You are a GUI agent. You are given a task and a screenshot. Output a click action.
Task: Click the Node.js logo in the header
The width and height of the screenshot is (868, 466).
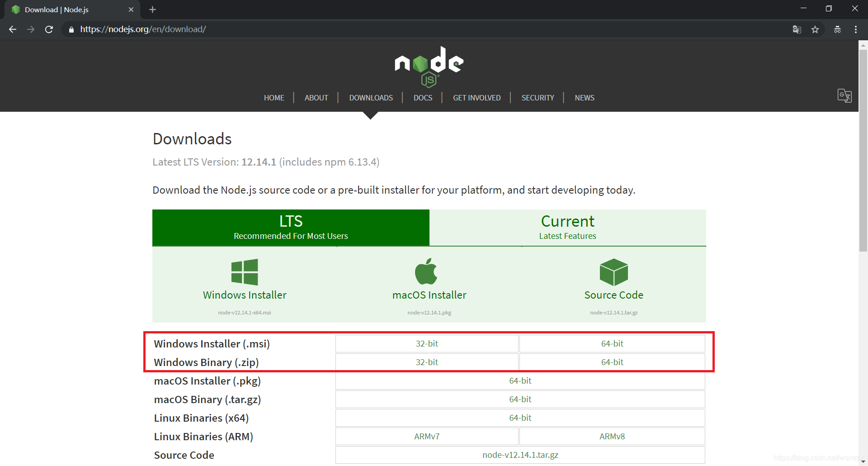coord(429,67)
